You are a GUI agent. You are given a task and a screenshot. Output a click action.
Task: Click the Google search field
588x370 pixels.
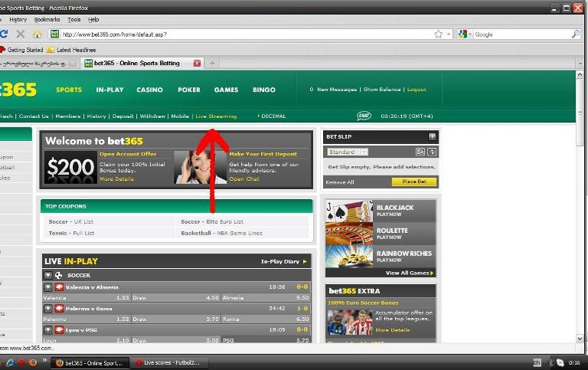(x=521, y=34)
